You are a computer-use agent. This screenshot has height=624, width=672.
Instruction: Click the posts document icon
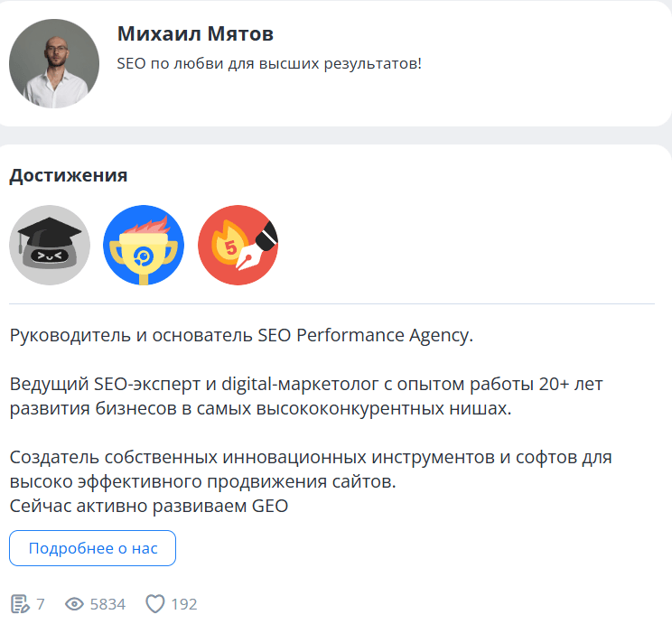coord(19,604)
